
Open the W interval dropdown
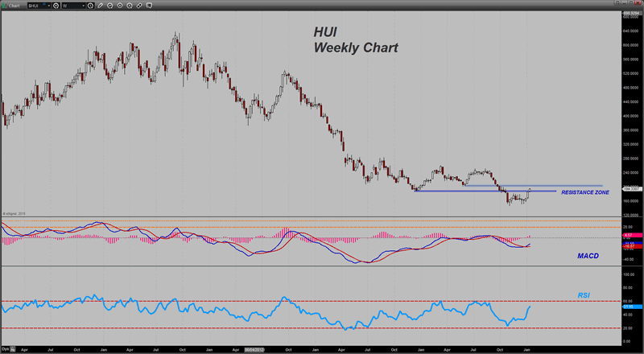[x=84, y=6]
